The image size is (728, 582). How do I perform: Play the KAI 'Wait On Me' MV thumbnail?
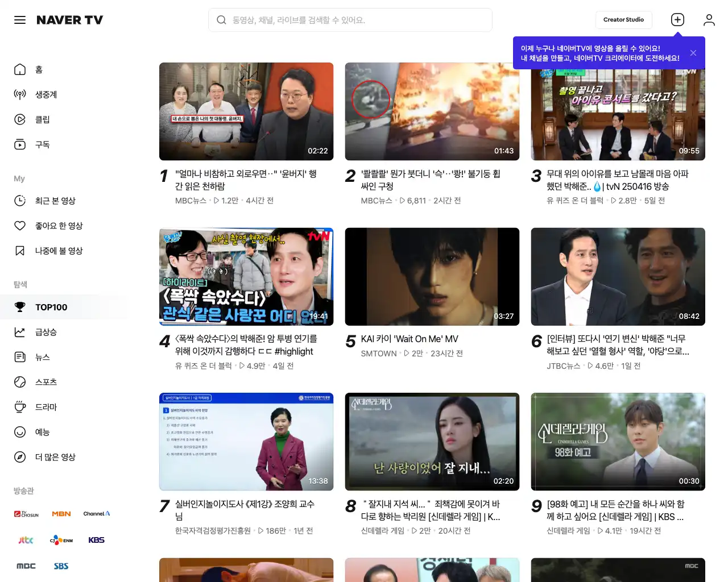click(x=432, y=277)
